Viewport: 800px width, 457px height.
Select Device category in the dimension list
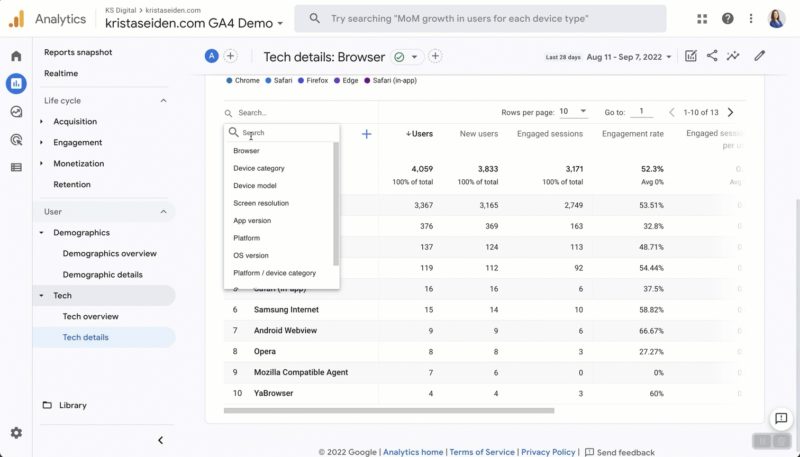tap(259, 168)
